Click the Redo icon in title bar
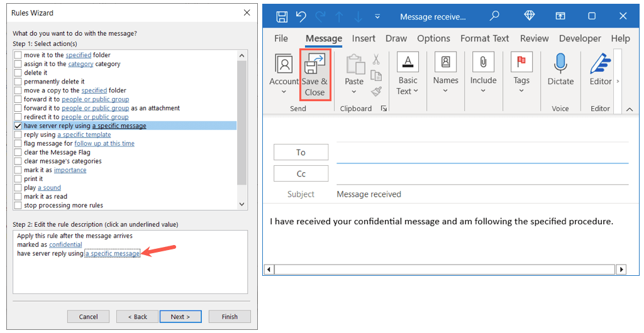The height and width of the screenshot is (333, 644). [320, 16]
